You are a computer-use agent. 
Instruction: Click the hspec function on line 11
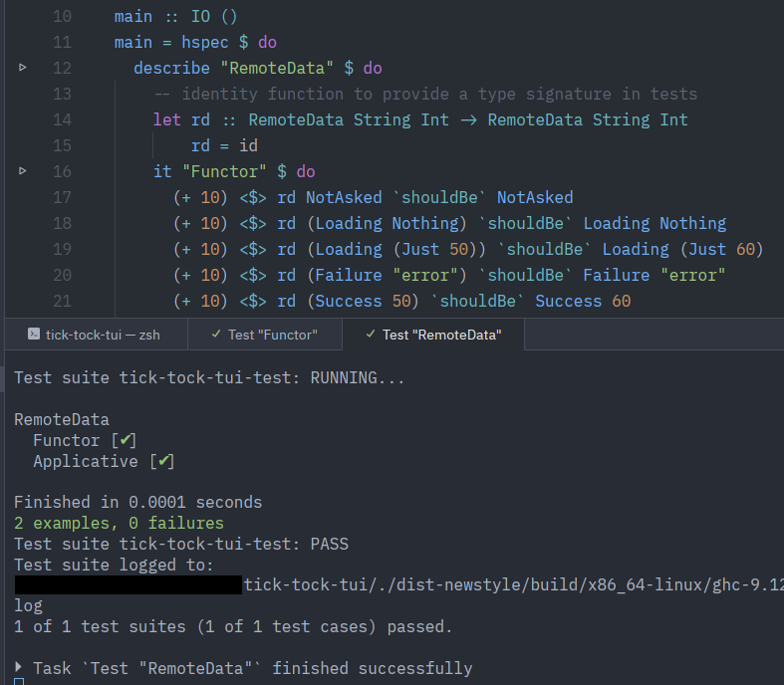click(x=205, y=43)
